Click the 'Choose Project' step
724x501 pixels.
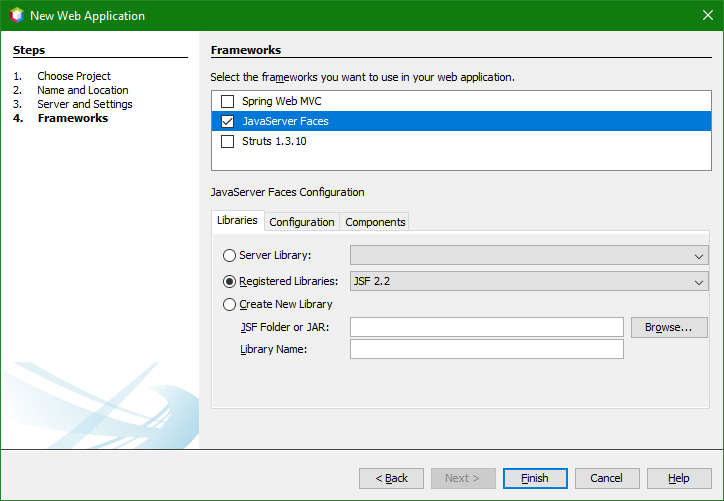(x=74, y=76)
